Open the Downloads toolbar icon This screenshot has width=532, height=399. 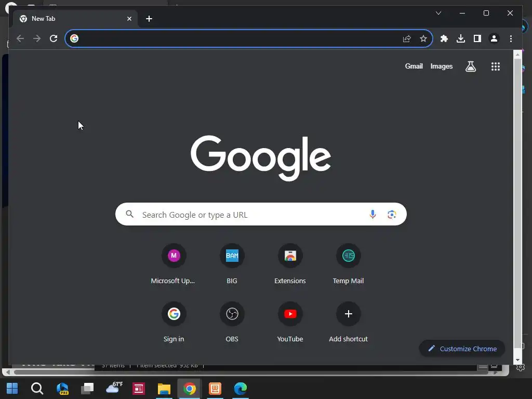point(460,38)
